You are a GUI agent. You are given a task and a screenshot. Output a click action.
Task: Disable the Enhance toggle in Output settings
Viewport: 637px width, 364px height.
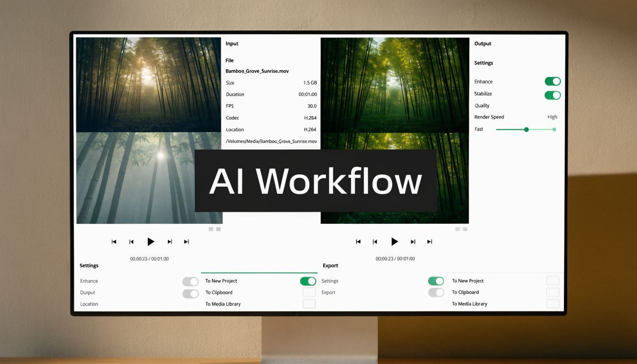(553, 81)
